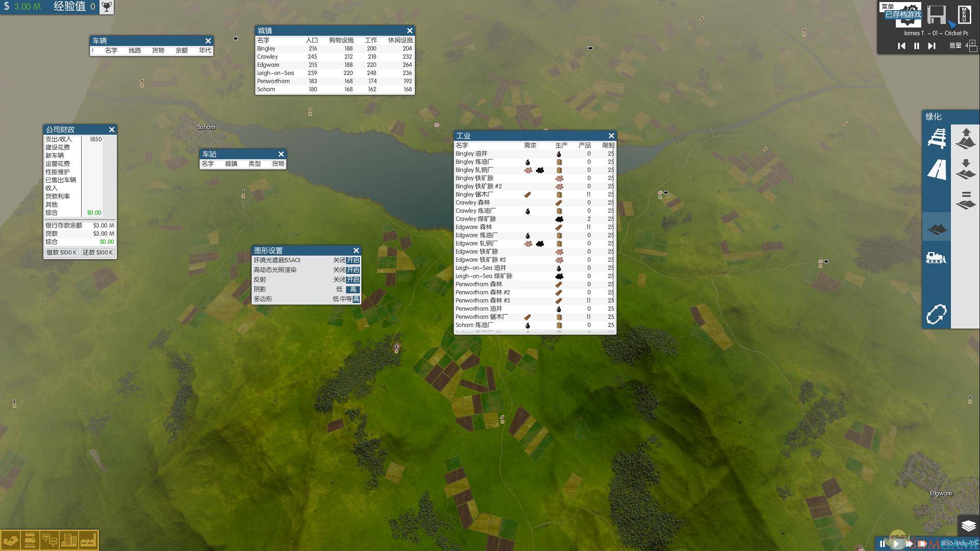
Task: Open the towns list from bottom toolbar
Action: coord(68,540)
